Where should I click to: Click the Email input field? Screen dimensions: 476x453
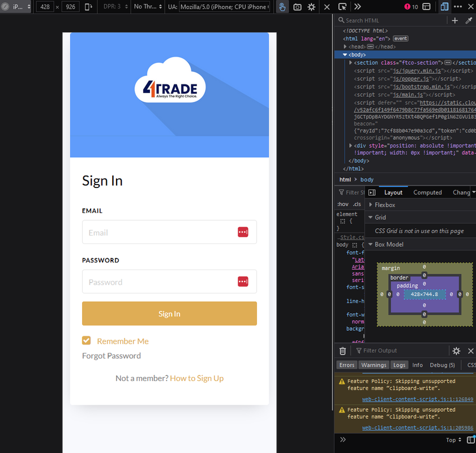point(169,232)
